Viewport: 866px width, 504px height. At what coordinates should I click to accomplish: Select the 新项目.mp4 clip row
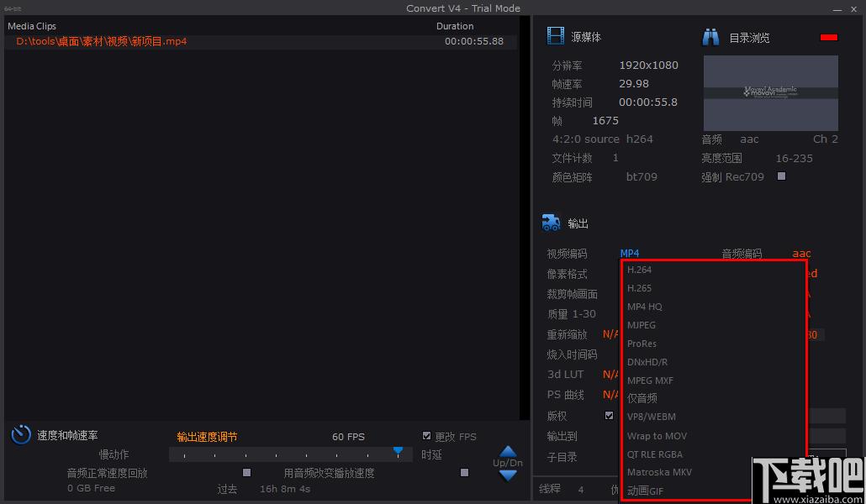(260, 41)
